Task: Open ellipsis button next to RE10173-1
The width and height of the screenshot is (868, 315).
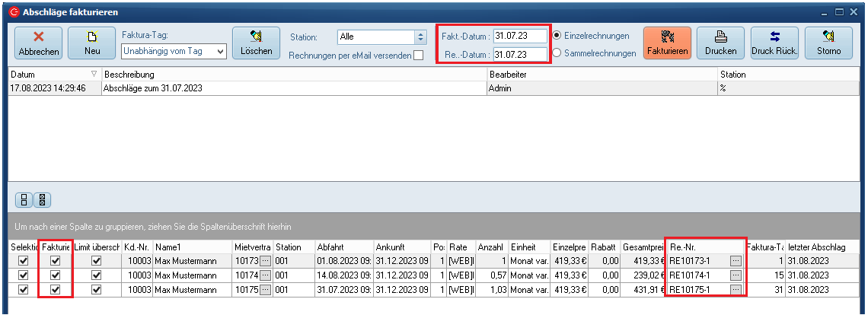Action: coord(735,261)
